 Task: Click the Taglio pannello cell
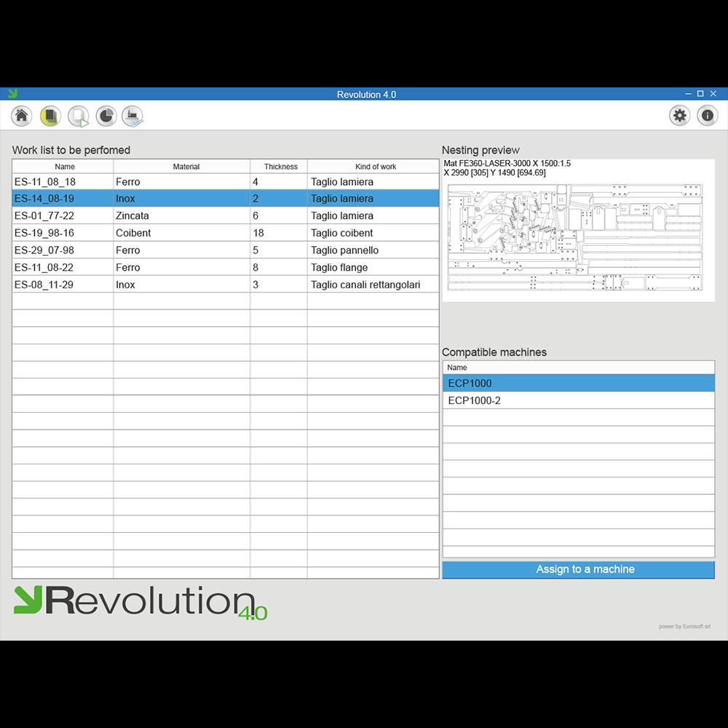[373, 250]
